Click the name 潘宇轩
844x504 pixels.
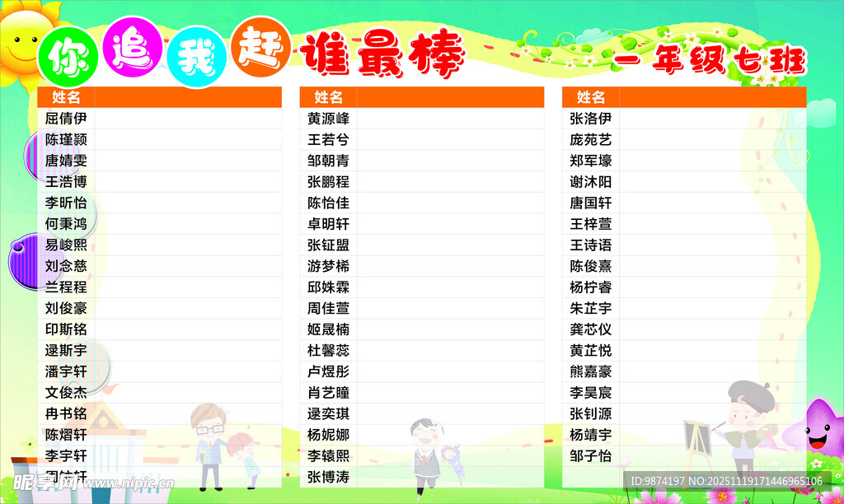(66, 371)
